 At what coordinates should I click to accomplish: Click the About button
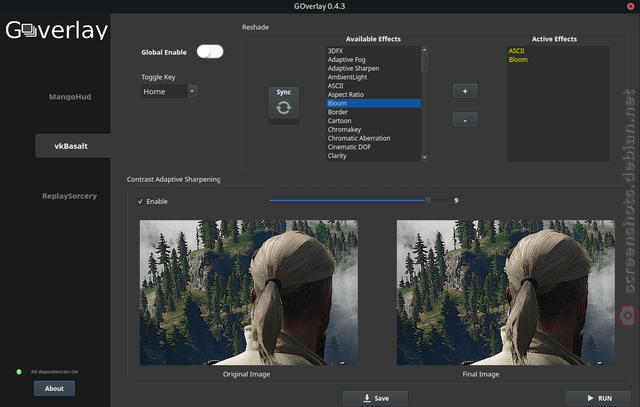[x=54, y=388]
